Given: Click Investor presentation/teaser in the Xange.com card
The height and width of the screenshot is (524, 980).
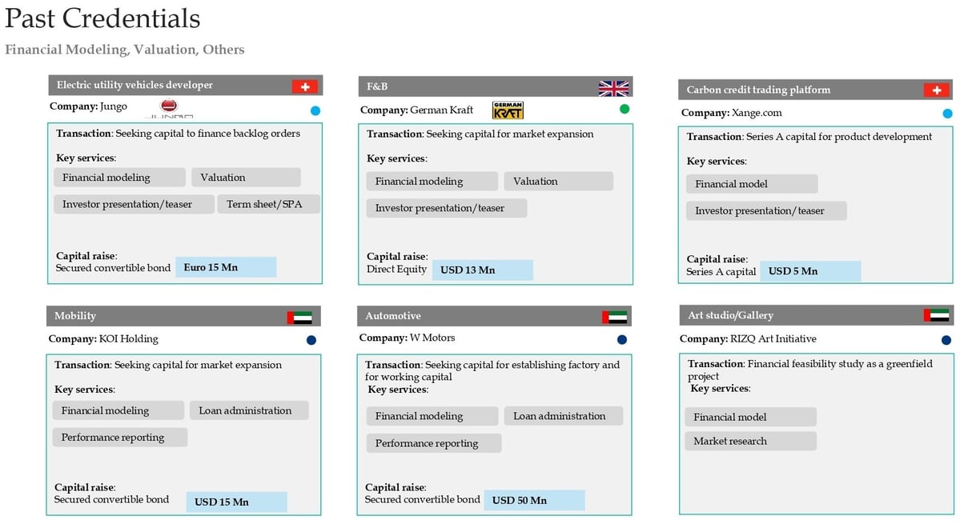Looking at the screenshot, I should (766, 211).
